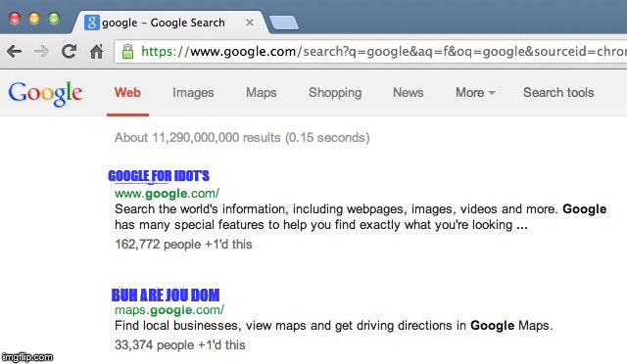Select the google - Google Search tab title
627x364 pixels.
(x=164, y=23)
